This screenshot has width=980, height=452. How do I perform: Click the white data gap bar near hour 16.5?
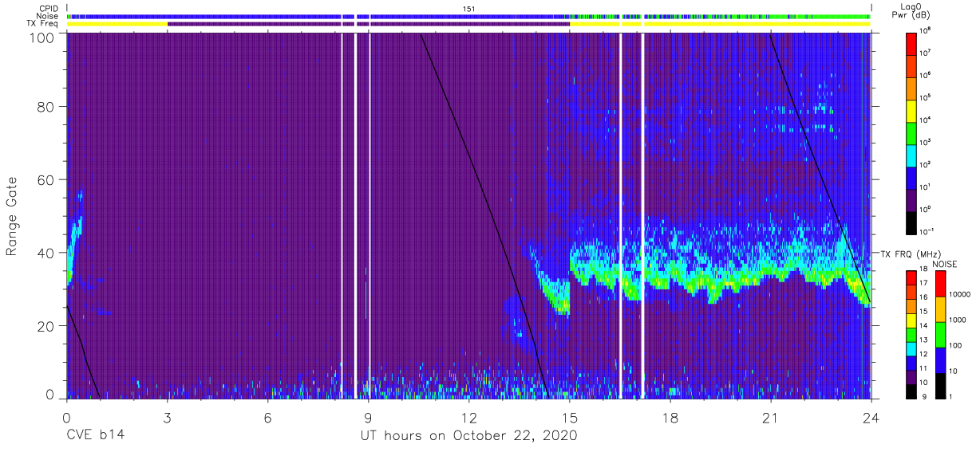point(621,215)
